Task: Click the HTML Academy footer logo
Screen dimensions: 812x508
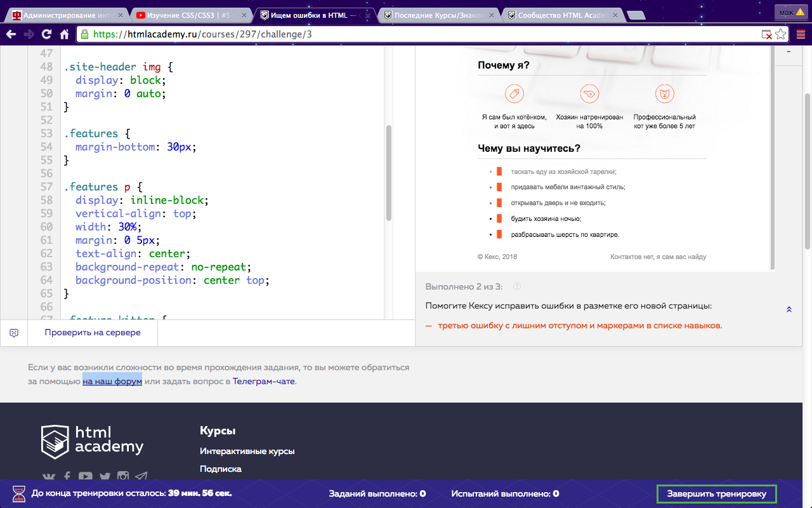Action: (93, 440)
